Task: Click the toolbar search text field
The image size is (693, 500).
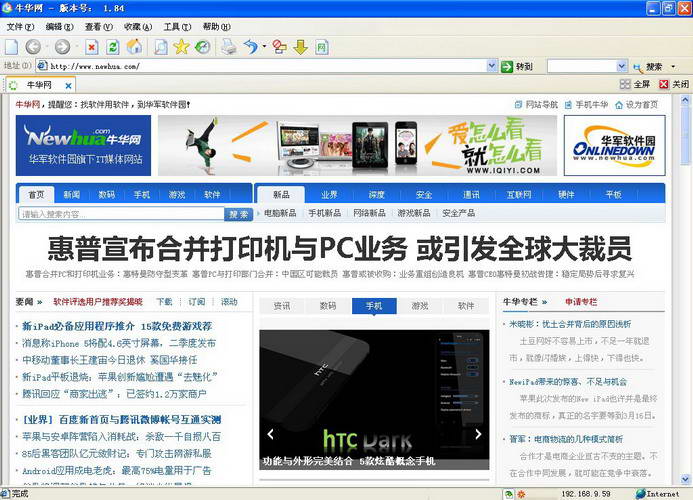Action: pyautogui.click(x=582, y=66)
